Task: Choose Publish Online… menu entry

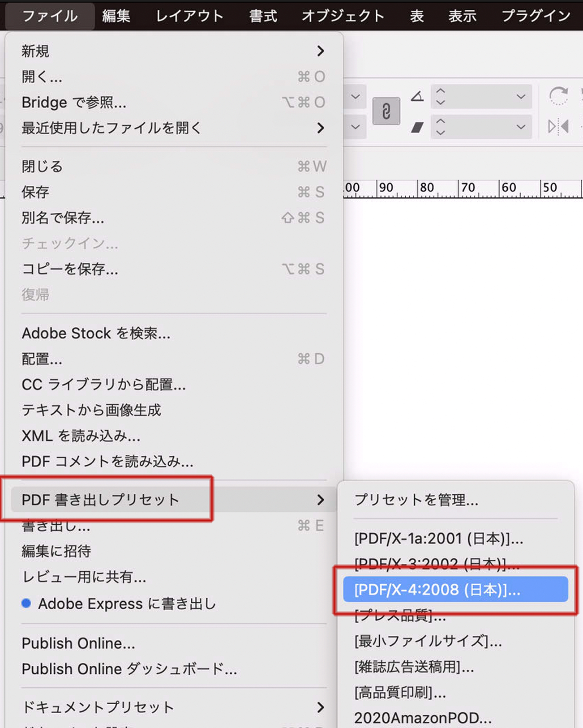Action: click(x=78, y=643)
